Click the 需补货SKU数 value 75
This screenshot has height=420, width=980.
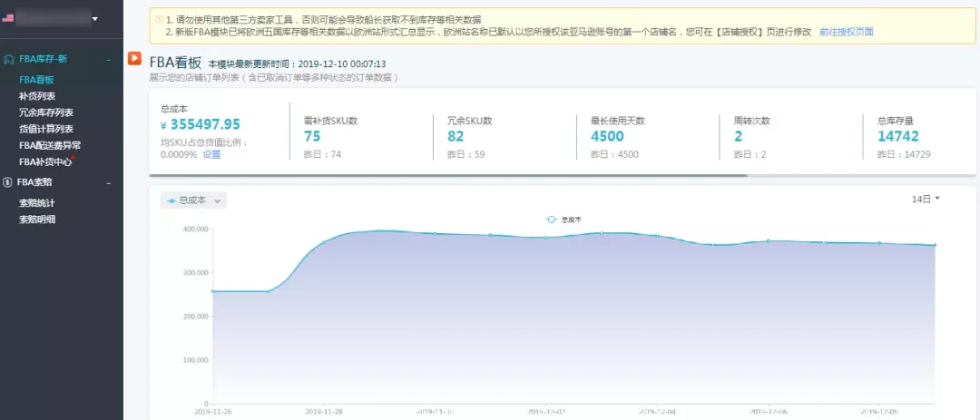pyautogui.click(x=312, y=136)
